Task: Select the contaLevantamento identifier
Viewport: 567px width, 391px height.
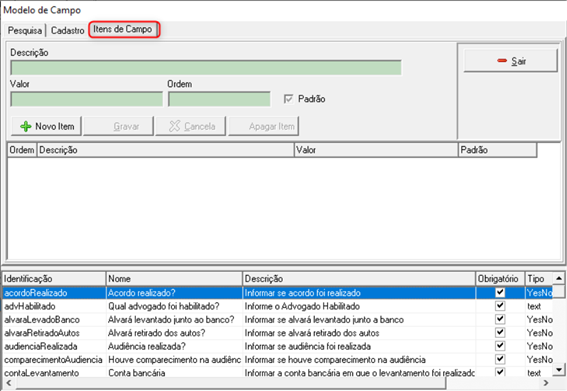Action: [x=41, y=373]
